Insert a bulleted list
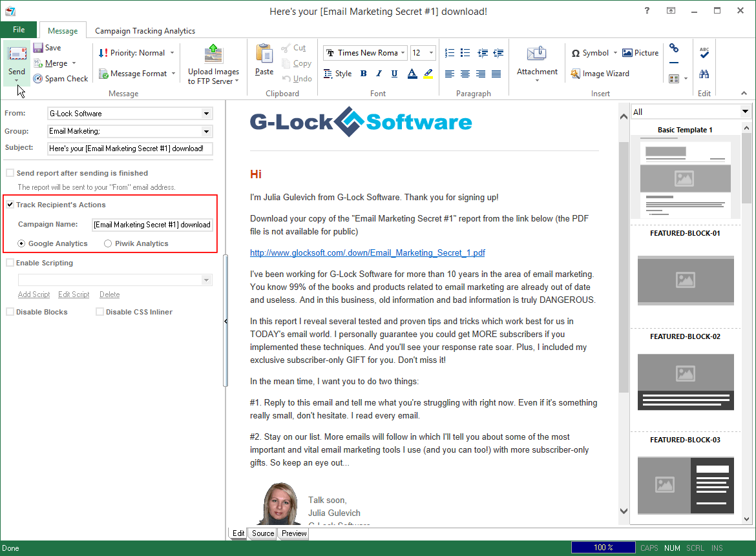756x556 pixels. (x=465, y=53)
